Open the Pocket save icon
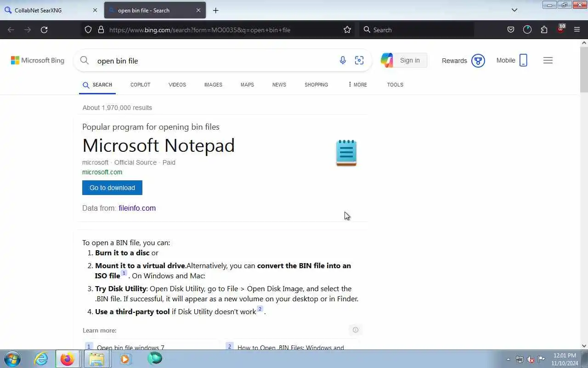 tap(510, 30)
